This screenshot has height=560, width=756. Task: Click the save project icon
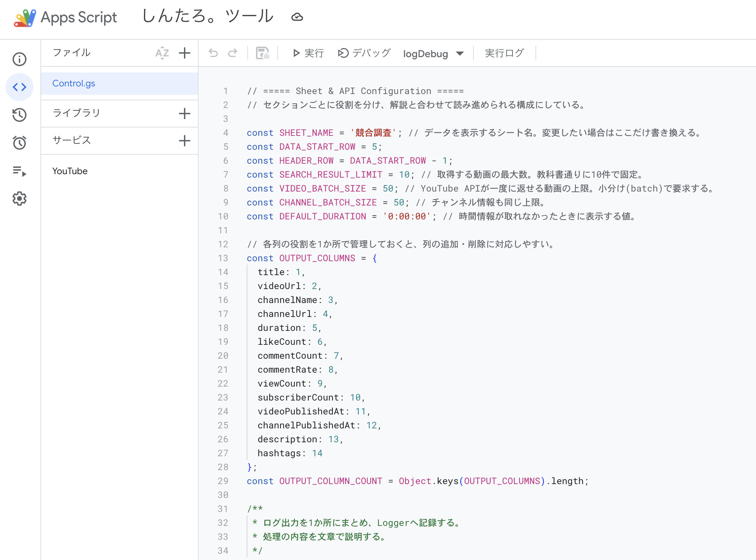pos(263,53)
